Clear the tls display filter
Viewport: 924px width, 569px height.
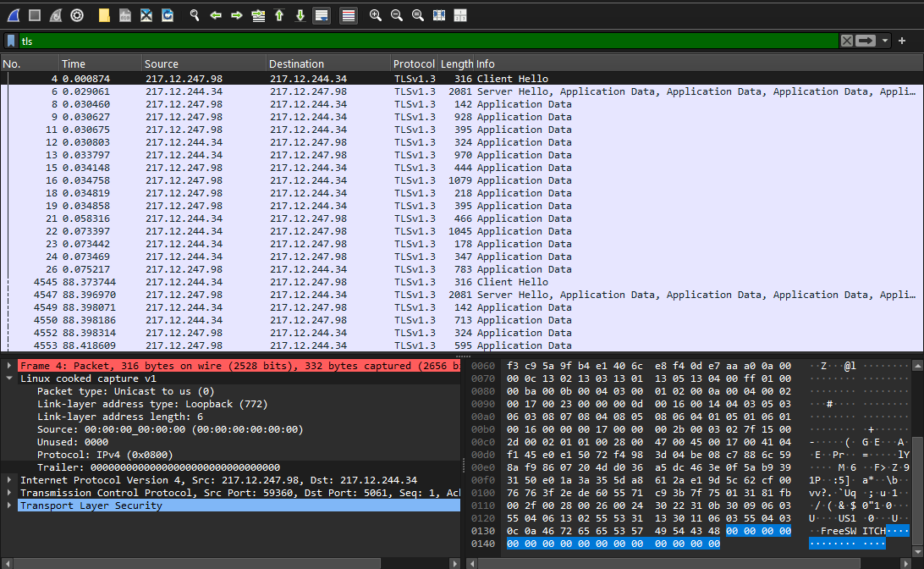[847, 41]
